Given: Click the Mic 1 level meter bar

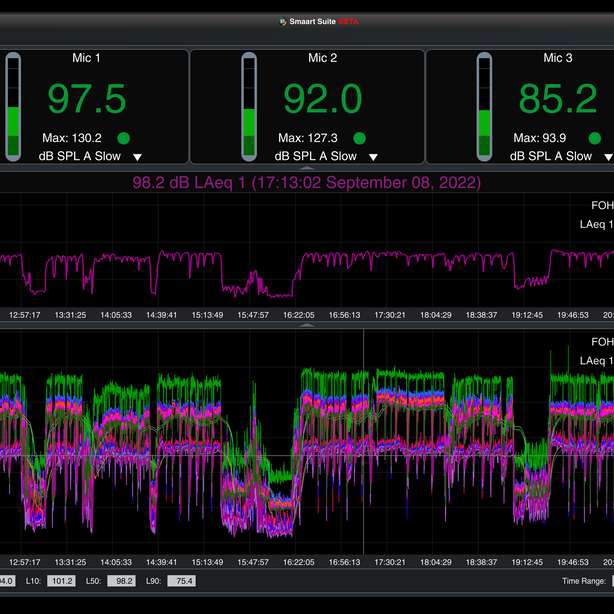Looking at the screenshot, I should click(13, 106).
